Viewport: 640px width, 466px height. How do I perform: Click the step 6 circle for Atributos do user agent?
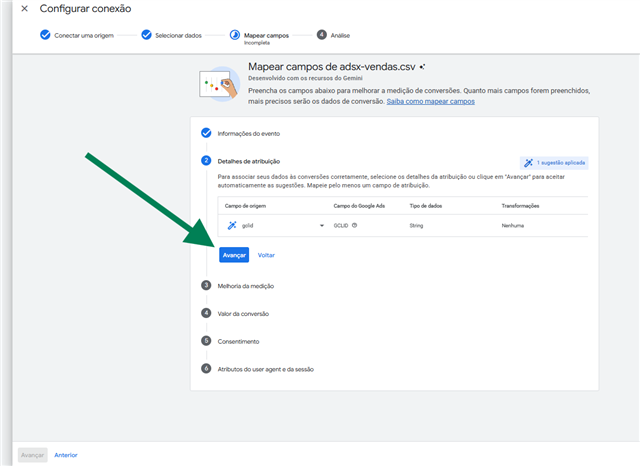[206, 369]
